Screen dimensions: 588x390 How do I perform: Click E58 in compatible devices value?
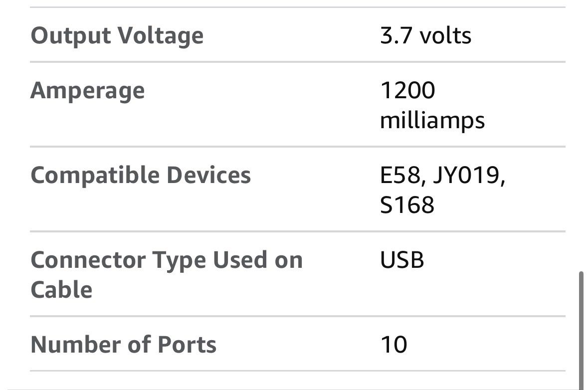click(401, 175)
